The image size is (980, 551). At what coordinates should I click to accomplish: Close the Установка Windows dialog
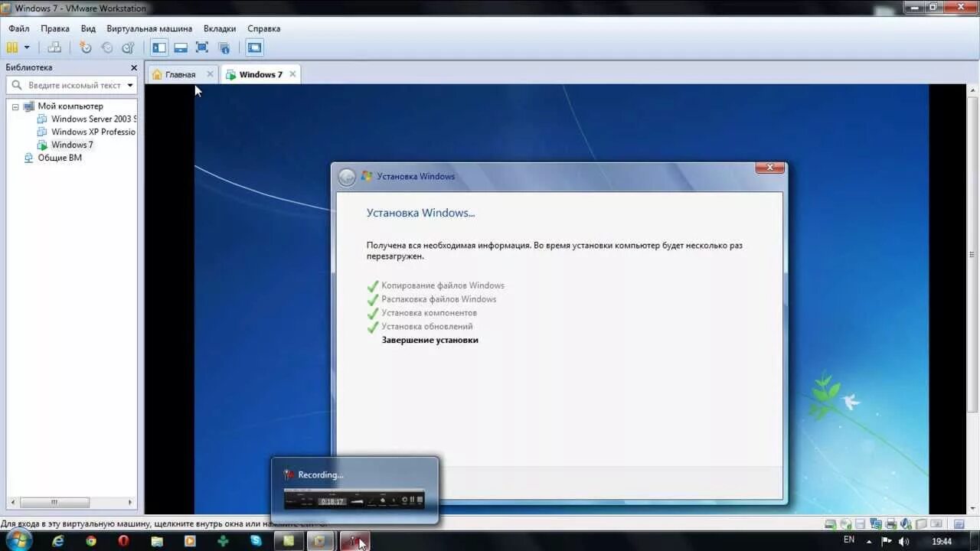(x=770, y=168)
